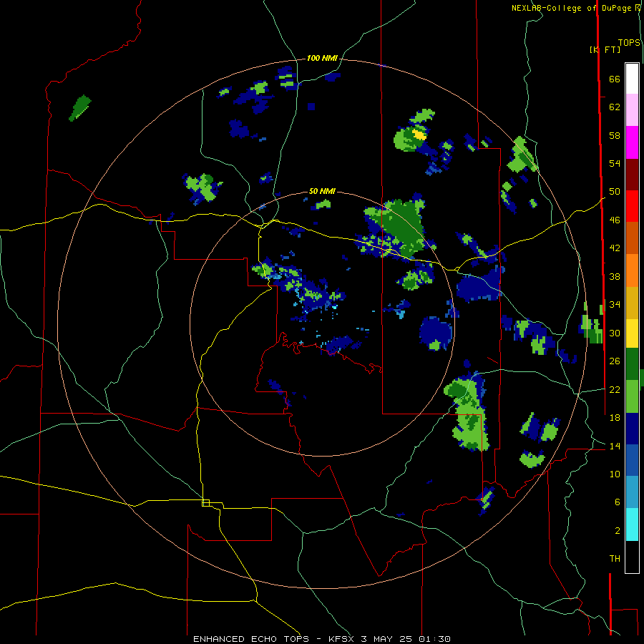Click the [K FT] unit label

(605, 49)
